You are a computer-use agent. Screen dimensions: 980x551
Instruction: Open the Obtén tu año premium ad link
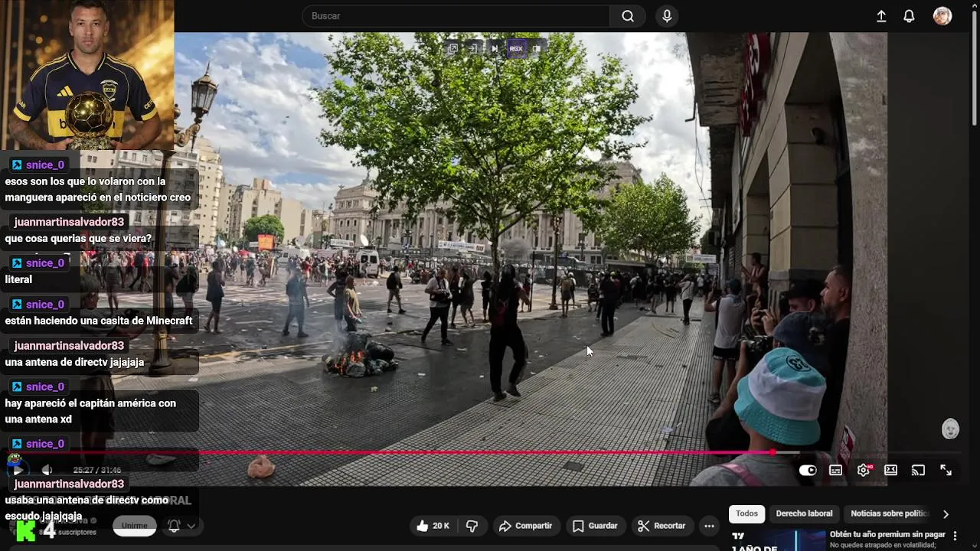[887, 534]
